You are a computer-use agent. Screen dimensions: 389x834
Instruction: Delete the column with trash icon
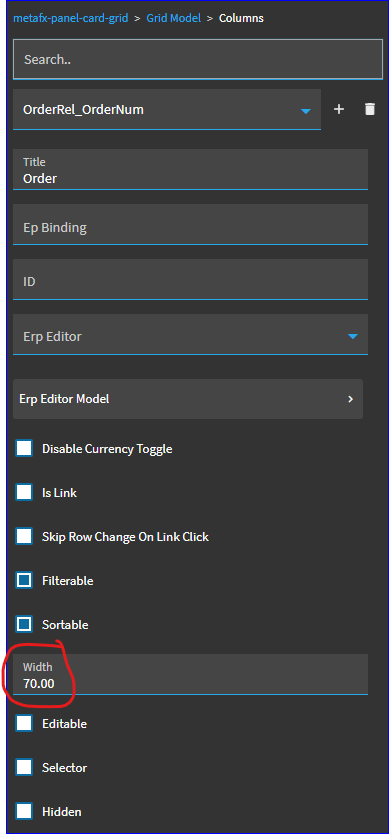click(x=370, y=109)
